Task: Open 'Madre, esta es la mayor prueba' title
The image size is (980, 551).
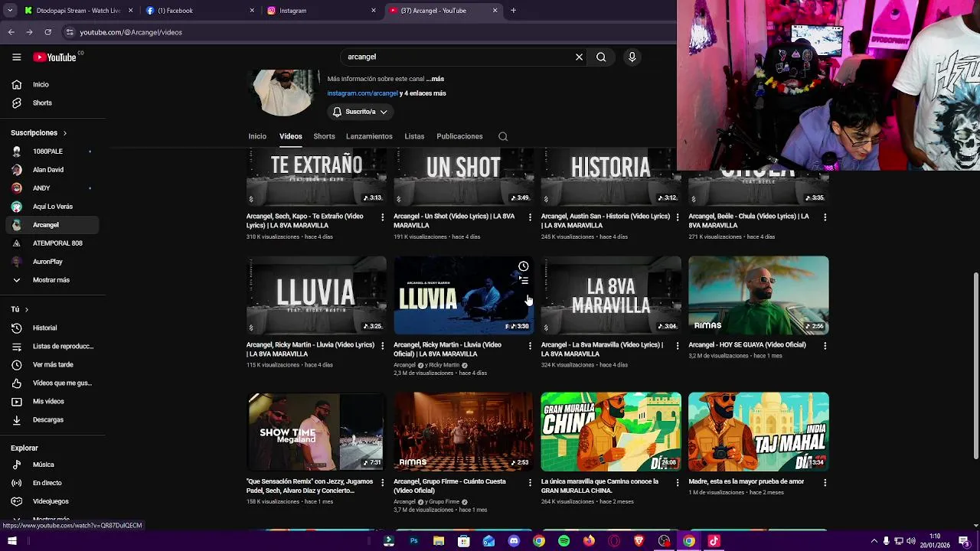Action: tap(746, 481)
